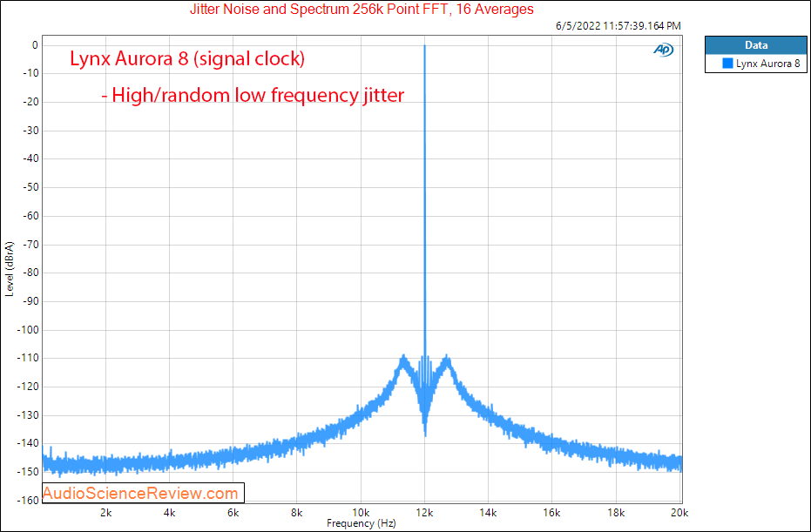Viewport: 811px width, 532px height.
Task: Click the -160 level axis label
Action: tap(29, 500)
